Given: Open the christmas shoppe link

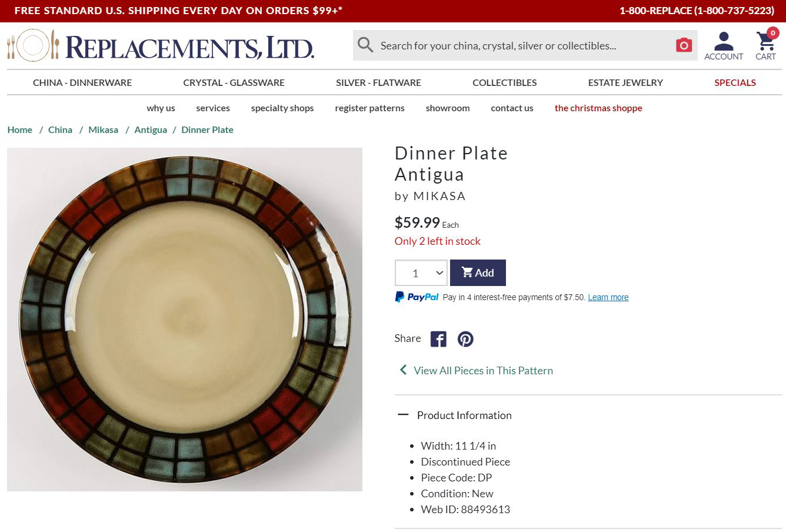Looking at the screenshot, I should pyautogui.click(x=598, y=108).
